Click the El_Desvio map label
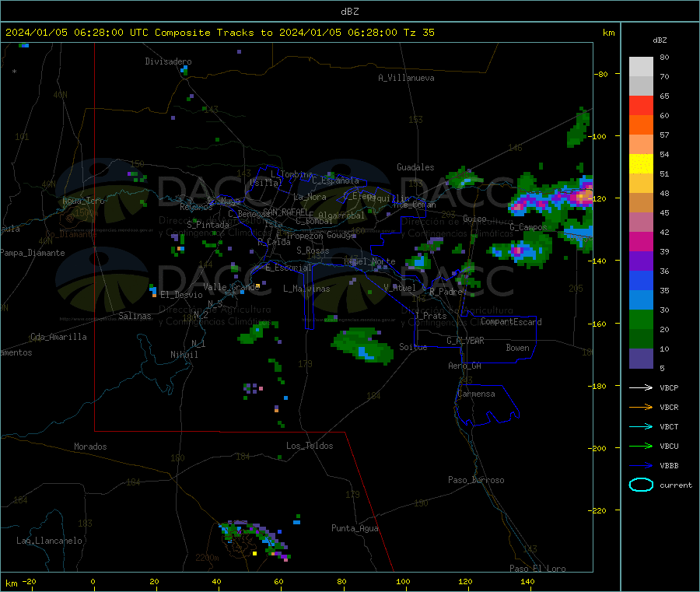The image size is (700, 592). point(181,295)
